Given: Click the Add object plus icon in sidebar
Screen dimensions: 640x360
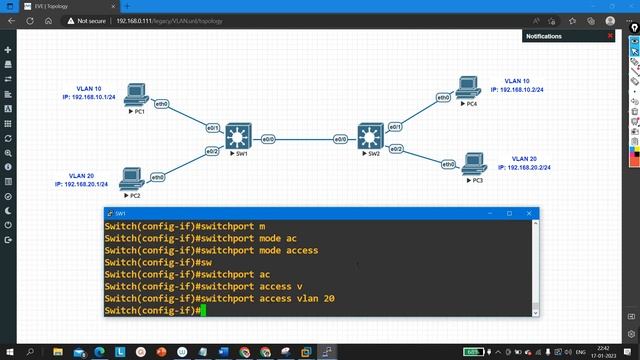Looking at the screenshot, I should [8, 50].
